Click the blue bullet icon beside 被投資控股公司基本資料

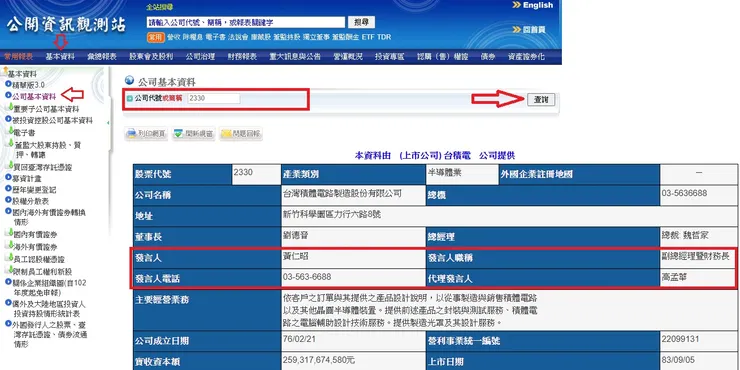click(8, 119)
